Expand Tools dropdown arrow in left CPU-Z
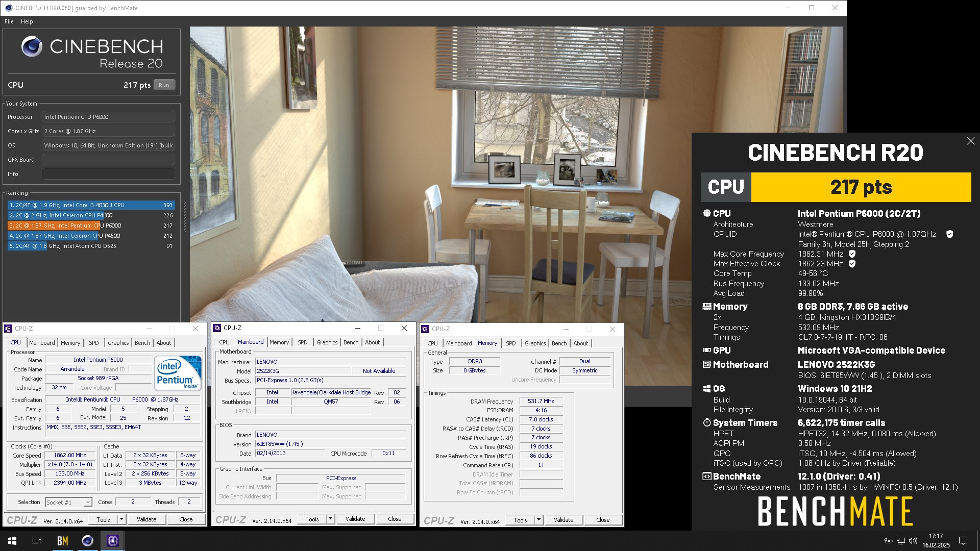 [121, 519]
